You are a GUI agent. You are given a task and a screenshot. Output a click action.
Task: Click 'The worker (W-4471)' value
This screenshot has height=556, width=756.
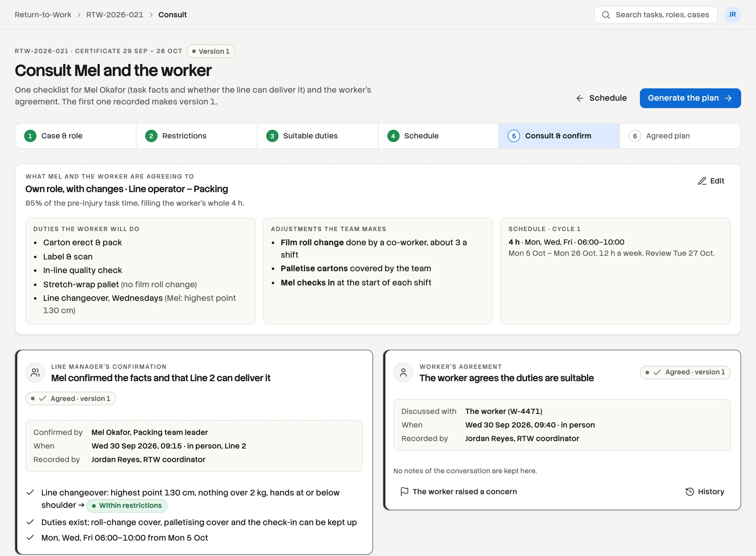coord(504,411)
